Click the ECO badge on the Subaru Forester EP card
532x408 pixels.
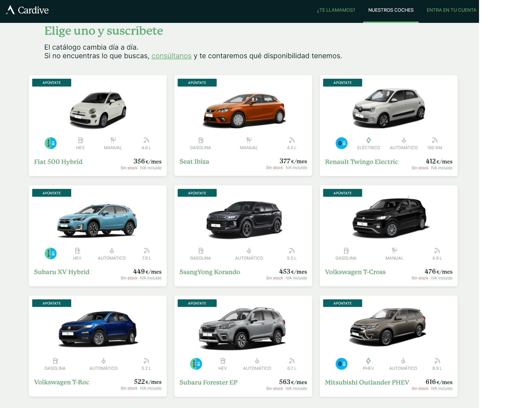click(x=196, y=364)
